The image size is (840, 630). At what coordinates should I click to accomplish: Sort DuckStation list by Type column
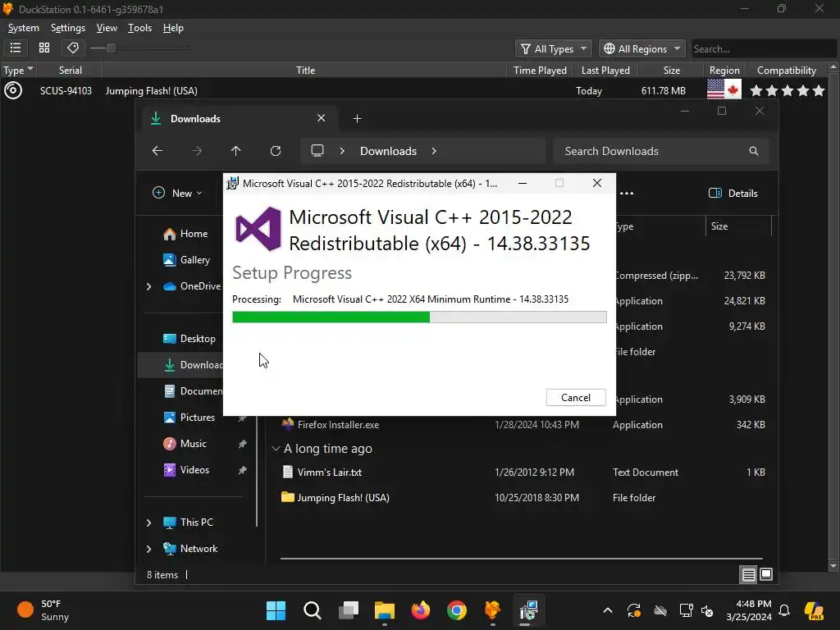pos(18,71)
